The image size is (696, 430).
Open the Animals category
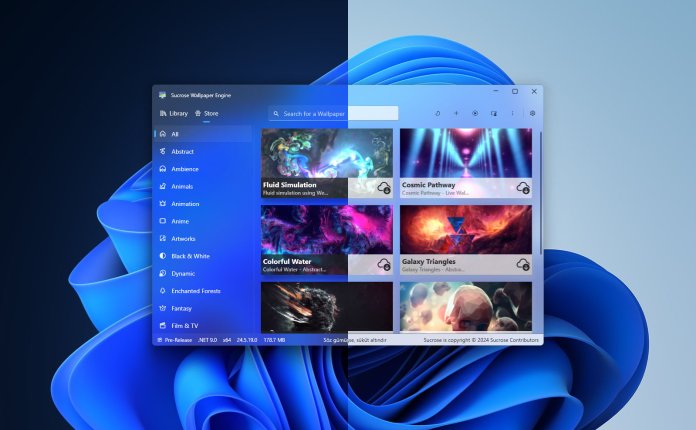203,186
